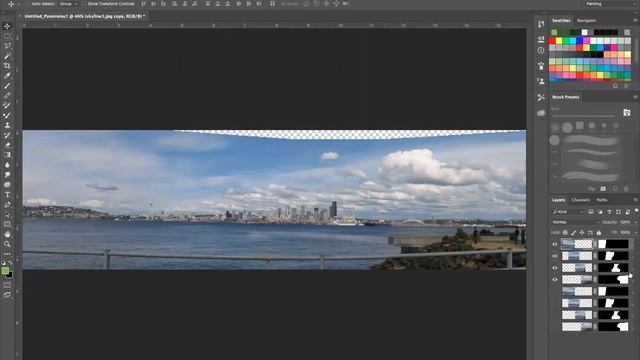Viewport: 640px width, 360px height.
Task: Select the Eyedropper tool
Action: [7, 76]
